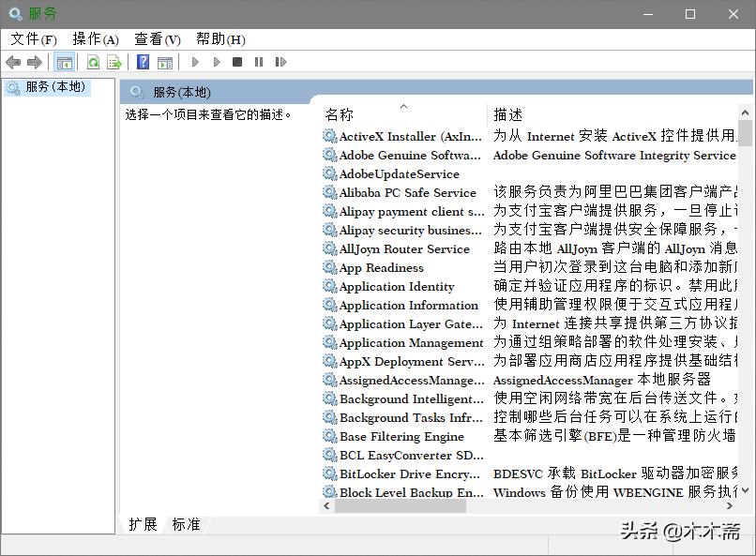Select the Block Level Backup Engine row
The image size is (756, 556).
click(x=529, y=492)
